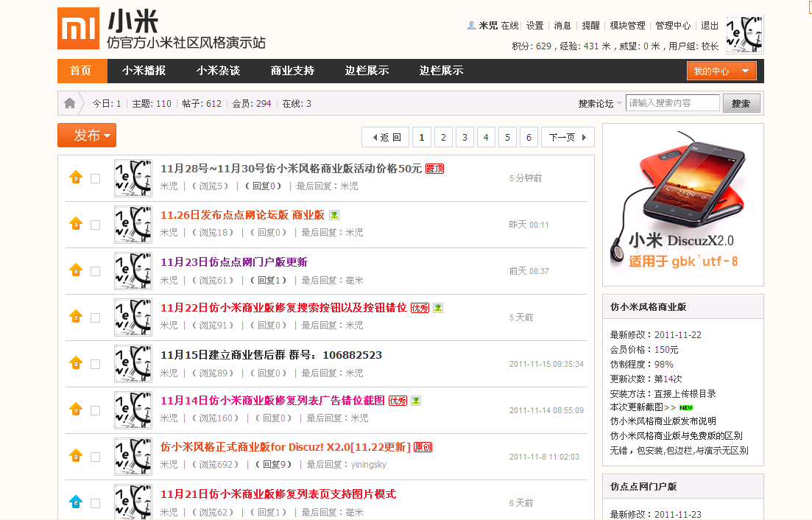Click the 优秀 badge on the 11月22日 thread
Viewport: 812px width, 520px height.
tap(420, 308)
